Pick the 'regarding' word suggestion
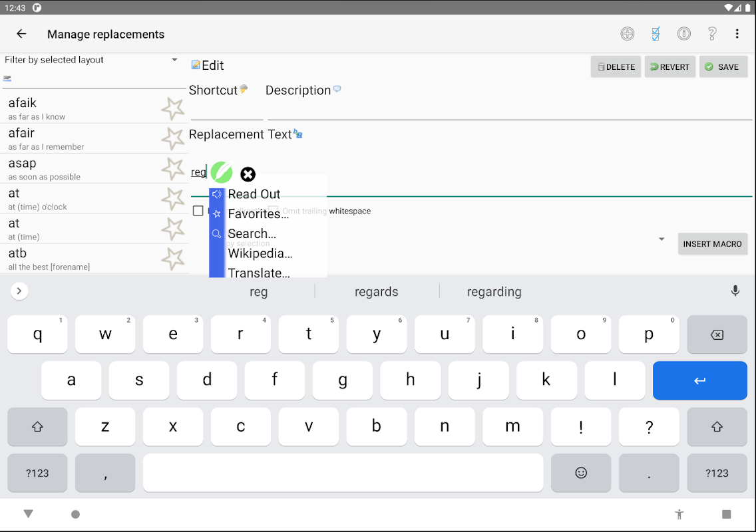Screen dimensions: 756x532 click(x=494, y=291)
